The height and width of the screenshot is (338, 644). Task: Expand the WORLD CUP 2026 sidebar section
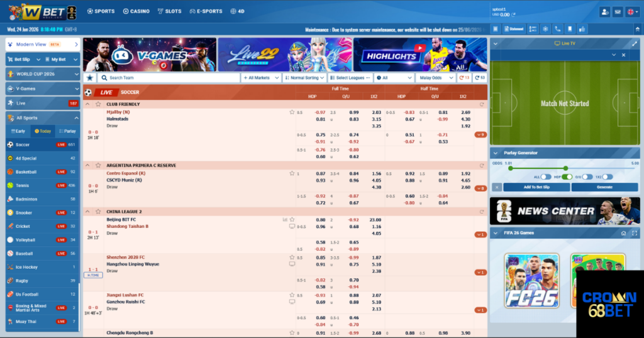tap(43, 74)
